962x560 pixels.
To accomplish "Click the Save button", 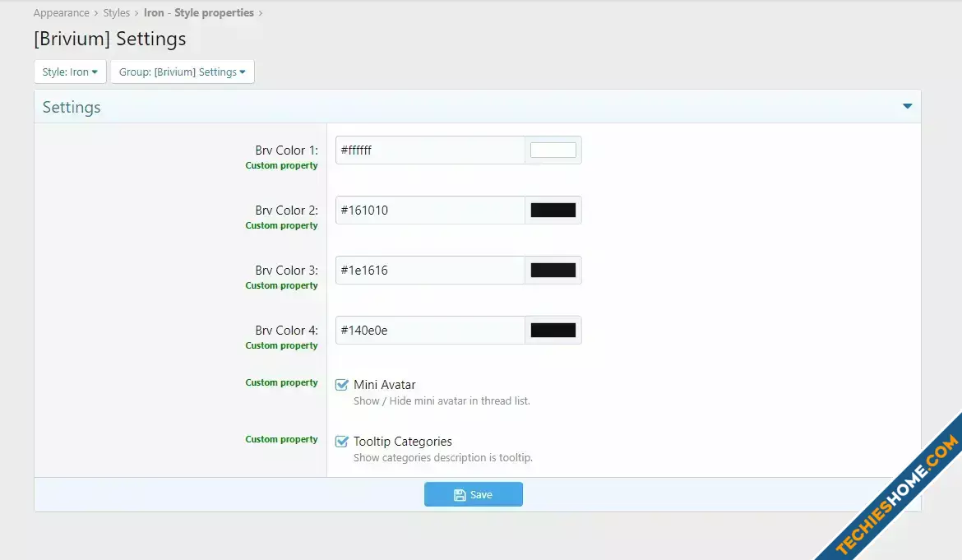I will tap(474, 494).
